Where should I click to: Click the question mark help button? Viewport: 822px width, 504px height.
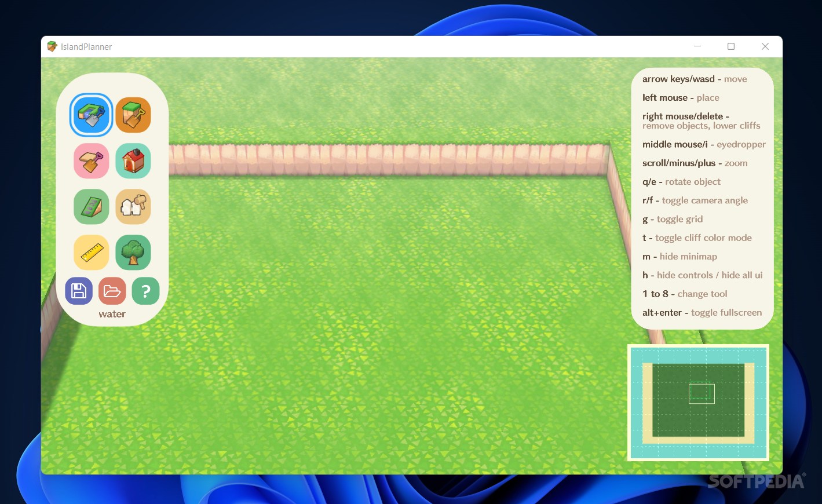146,291
